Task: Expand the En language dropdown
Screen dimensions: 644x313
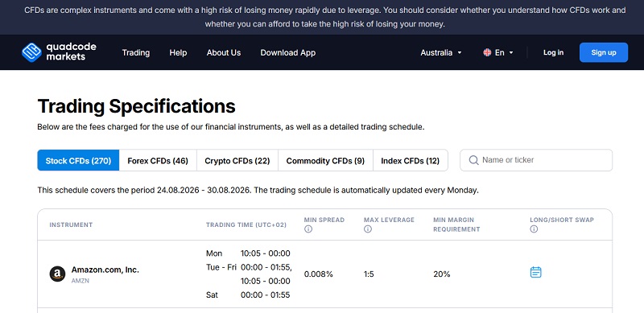Action: pyautogui.click(x=498, y=52)
